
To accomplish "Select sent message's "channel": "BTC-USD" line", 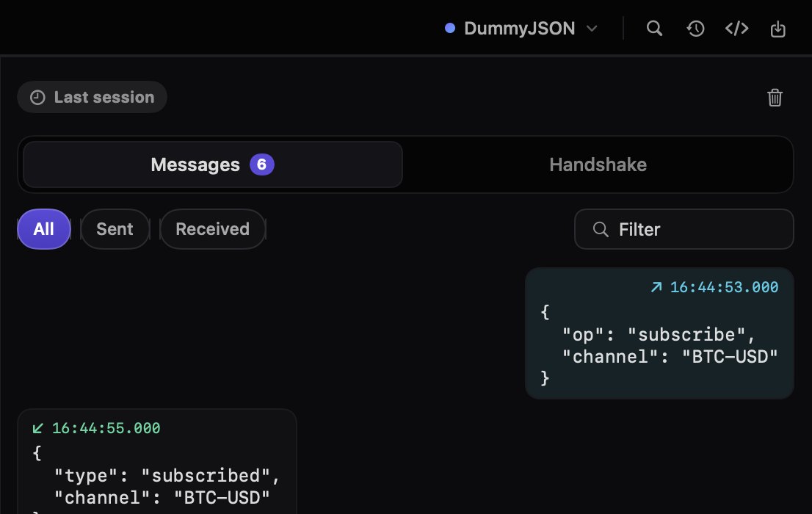I will [670, 357].
